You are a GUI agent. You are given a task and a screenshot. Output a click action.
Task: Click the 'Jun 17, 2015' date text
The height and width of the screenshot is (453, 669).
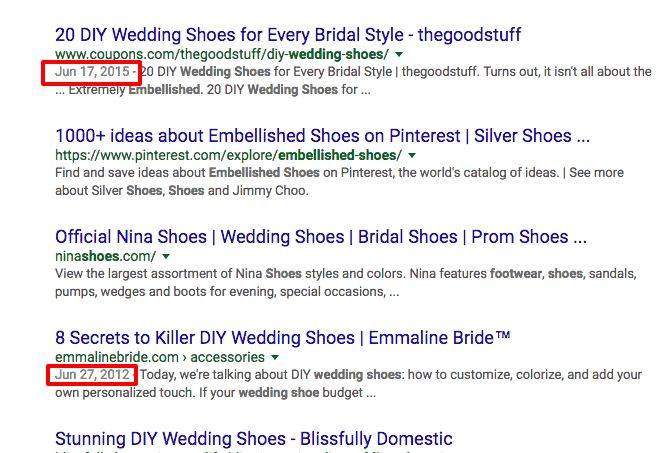tap(92, 72)
